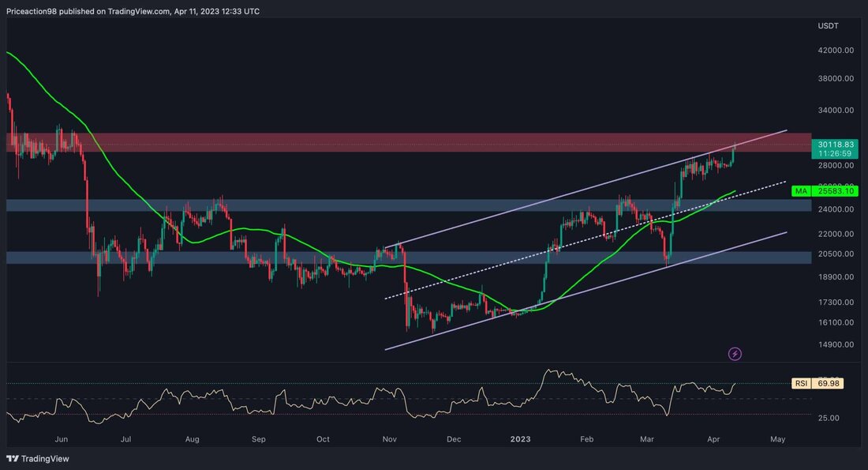Click the 2023 label on time axis

(x=520, y=439)
